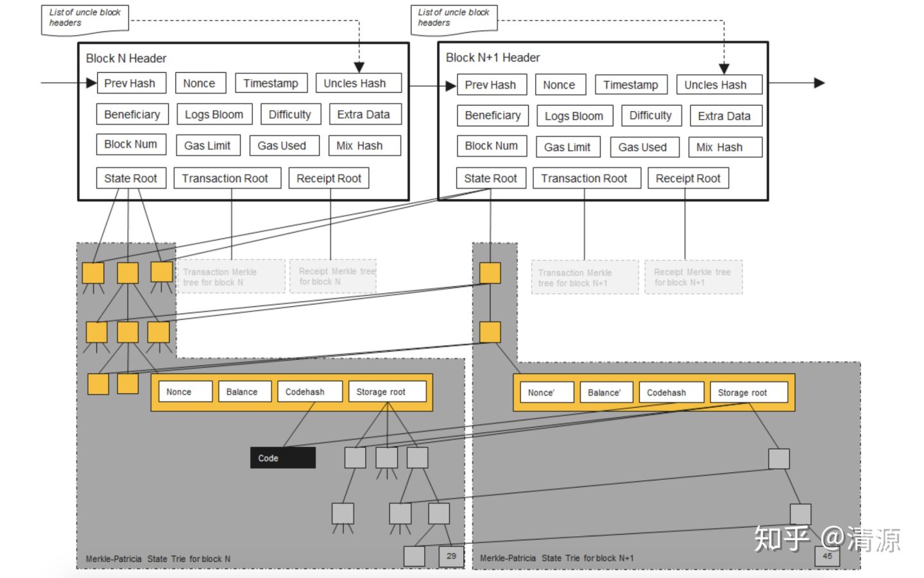
Task: Click Prev Hash in Block N Header
Action: pos(131,83)
